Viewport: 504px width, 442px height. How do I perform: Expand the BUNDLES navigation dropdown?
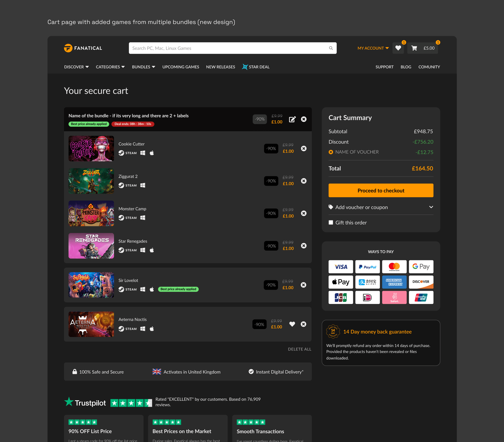[143, 67]
